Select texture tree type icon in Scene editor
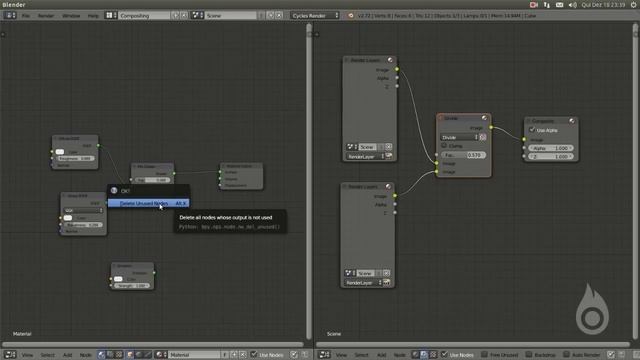640x360 pixels. 433,355
